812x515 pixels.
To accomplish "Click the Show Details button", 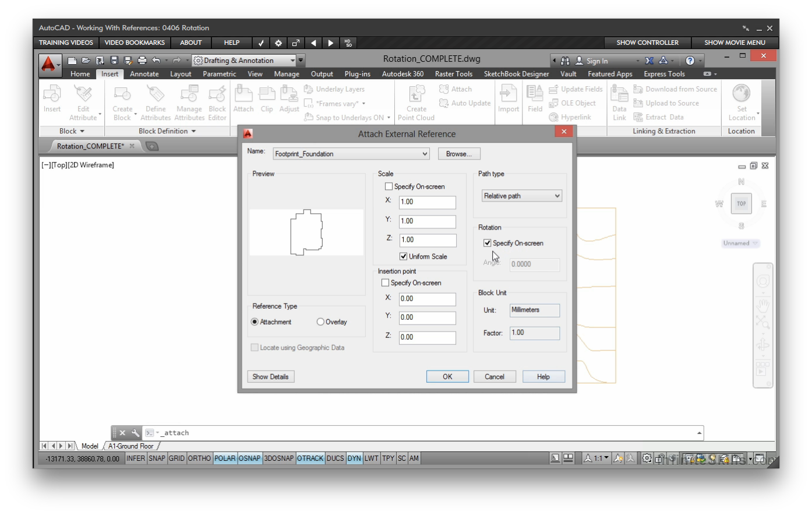I will (271, 376).
